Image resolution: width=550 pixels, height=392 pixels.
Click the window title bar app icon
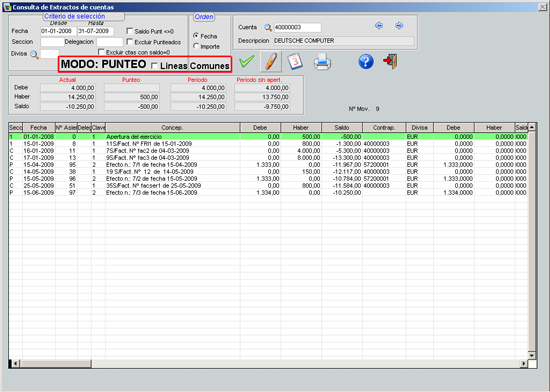(x=7, y=7)
